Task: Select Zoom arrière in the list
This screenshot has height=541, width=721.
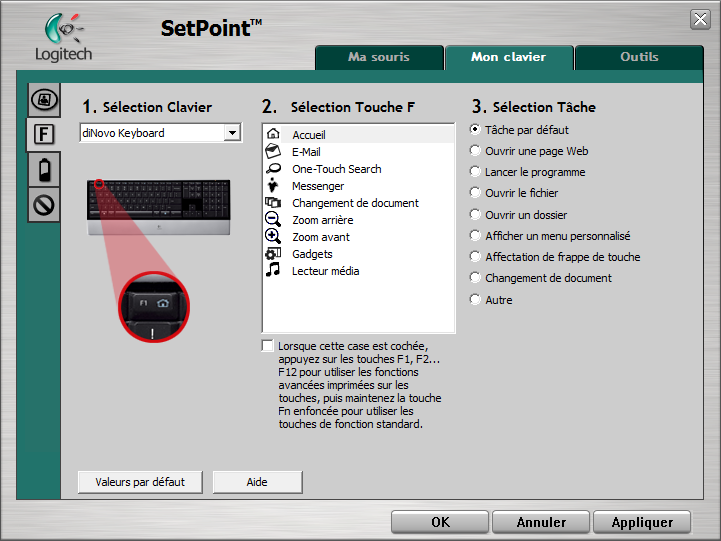Action: coord(358,220)
